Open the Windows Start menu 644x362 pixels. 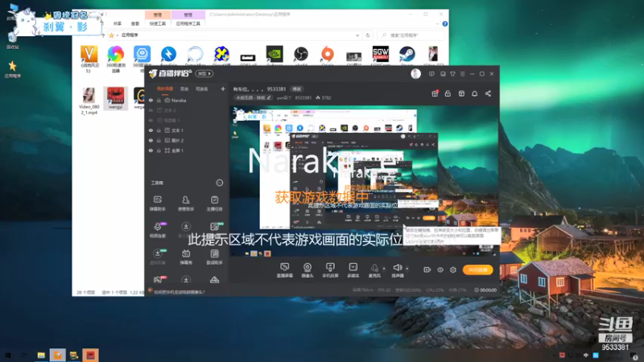coord(8,355)
